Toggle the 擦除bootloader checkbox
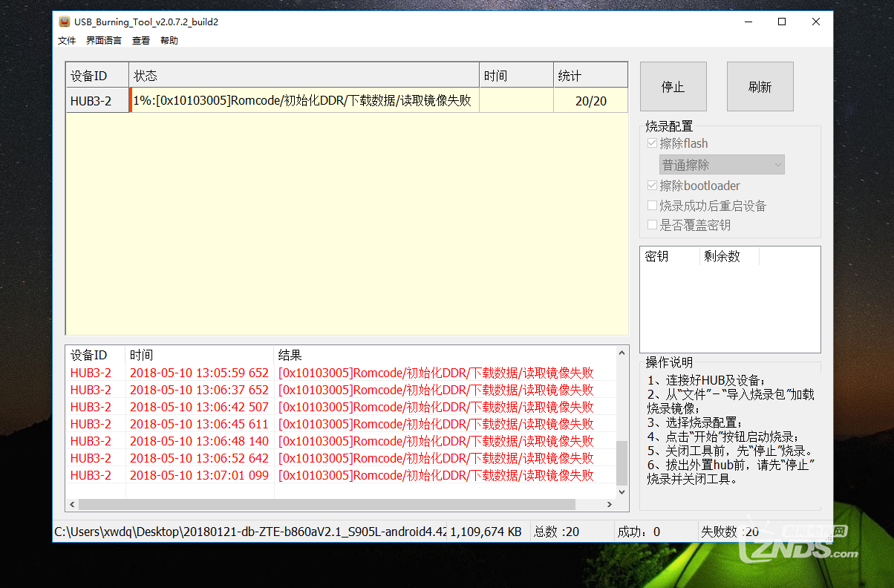Viewport: 894px width, 588px height. click(x=652, y=186)
